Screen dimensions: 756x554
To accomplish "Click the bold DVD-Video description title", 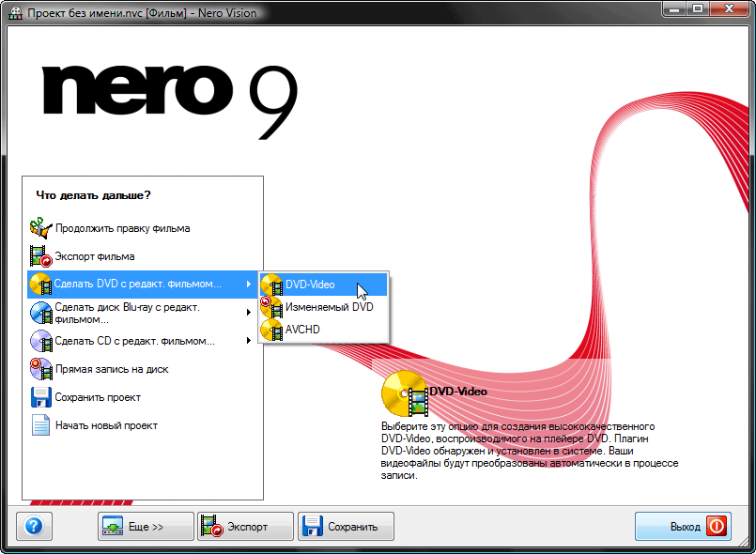I will (458, 392).
